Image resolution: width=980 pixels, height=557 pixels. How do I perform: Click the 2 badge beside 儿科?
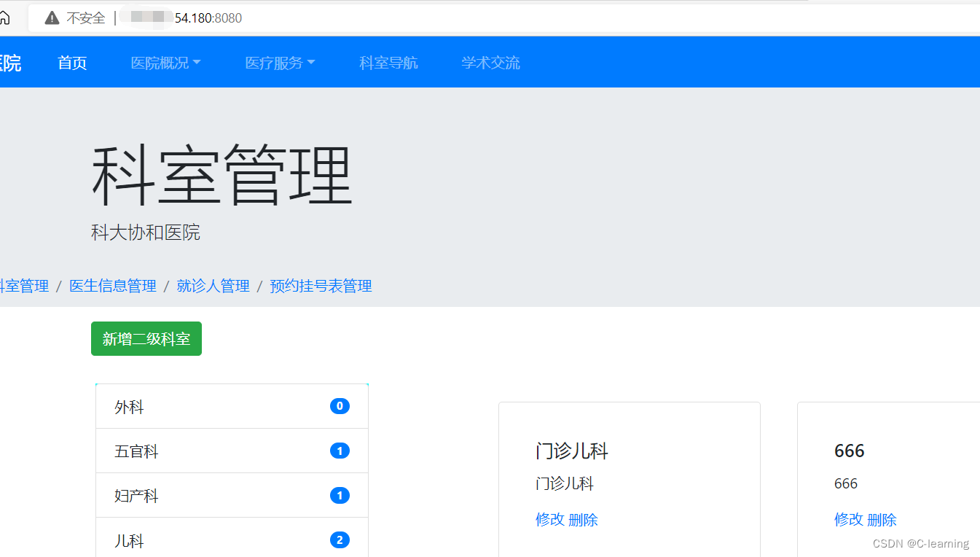pyautogui.click(x=340, y=540)
